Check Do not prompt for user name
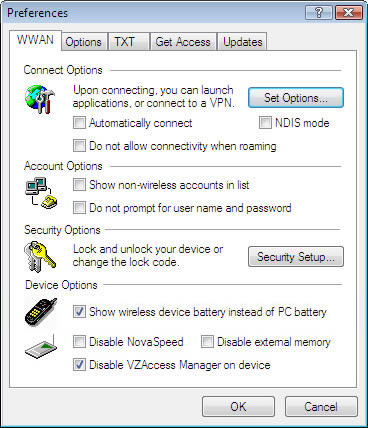Image resolution: width=368 pixels, height=428 pixels. click(x=79, y=208)
